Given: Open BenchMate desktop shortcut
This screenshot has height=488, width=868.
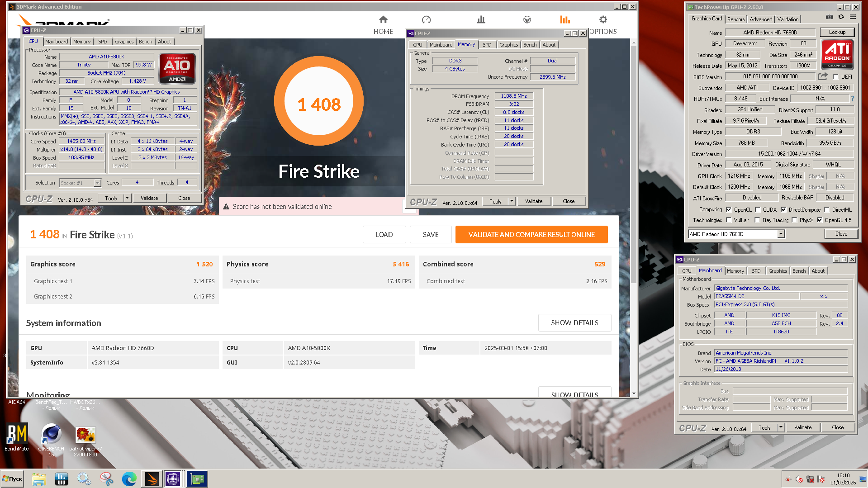Looking at the screenshot, I should 17,437.
